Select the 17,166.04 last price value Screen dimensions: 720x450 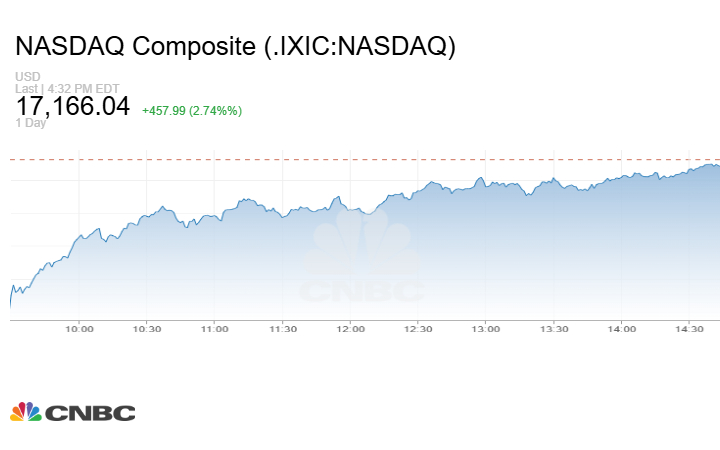pyautogui.click(x=73, y=105)
